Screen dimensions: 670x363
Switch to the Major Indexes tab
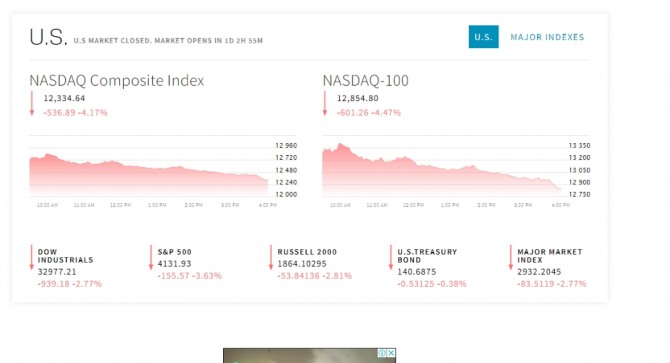click(x=547, y=37)
